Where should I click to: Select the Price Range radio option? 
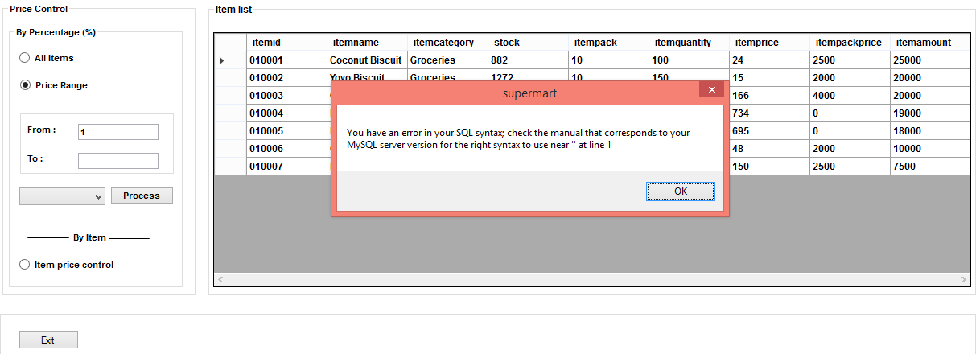click(25, 85)
